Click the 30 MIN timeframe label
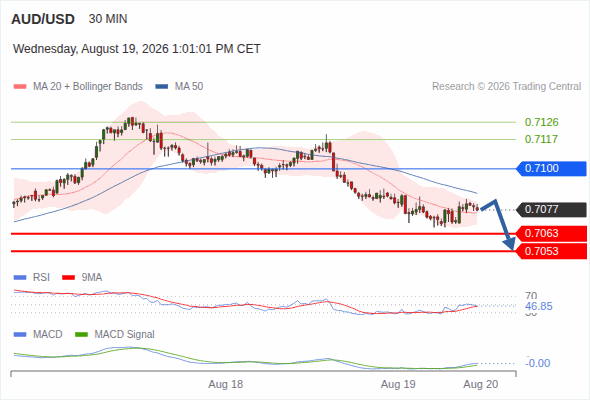The image size is (590, 400). click(x=108, y=19)
